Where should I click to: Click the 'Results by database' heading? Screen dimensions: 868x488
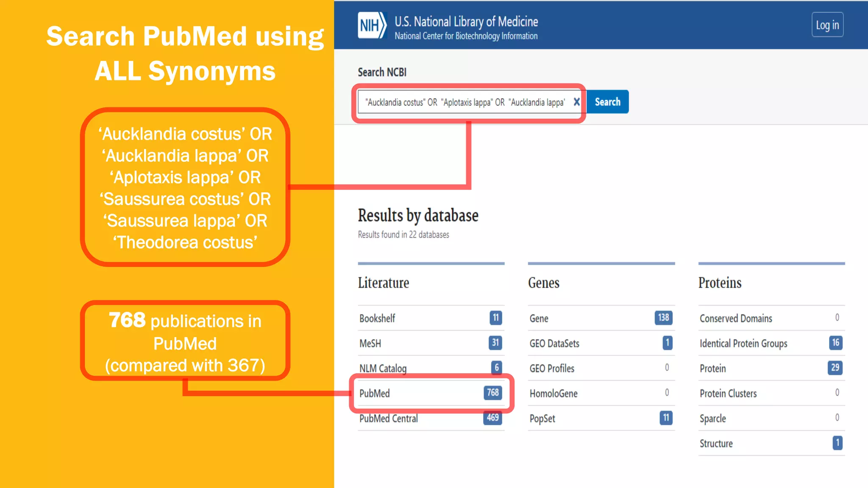pos(418,216)
